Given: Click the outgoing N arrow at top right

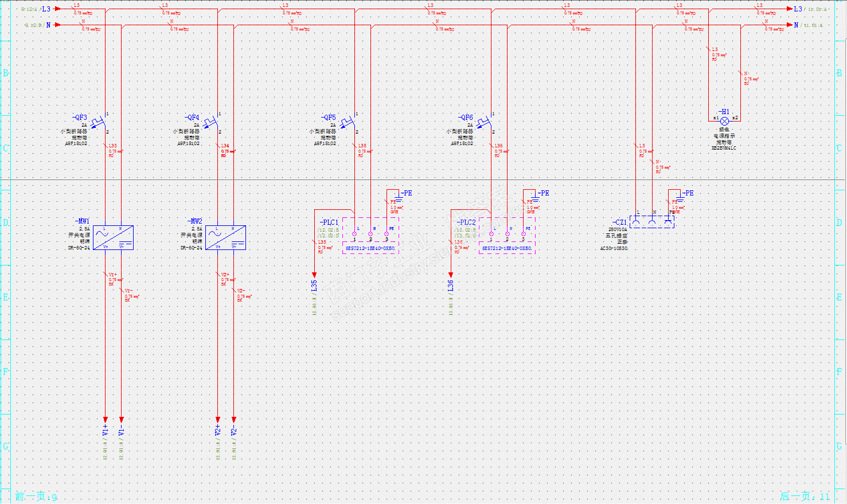Looking at the screenshot, I should [x=793, y=25].
